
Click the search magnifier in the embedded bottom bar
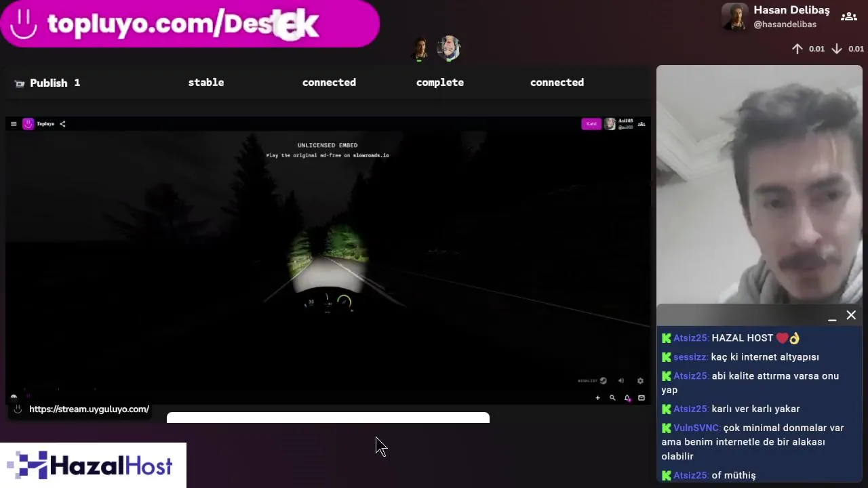[612, 398]
